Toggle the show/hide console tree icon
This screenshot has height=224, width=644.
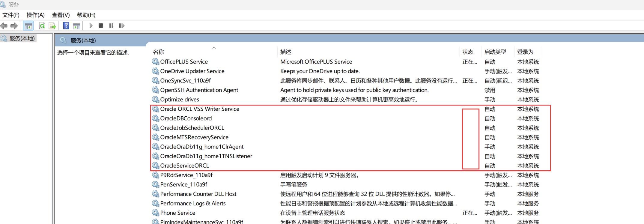point(28,26)
